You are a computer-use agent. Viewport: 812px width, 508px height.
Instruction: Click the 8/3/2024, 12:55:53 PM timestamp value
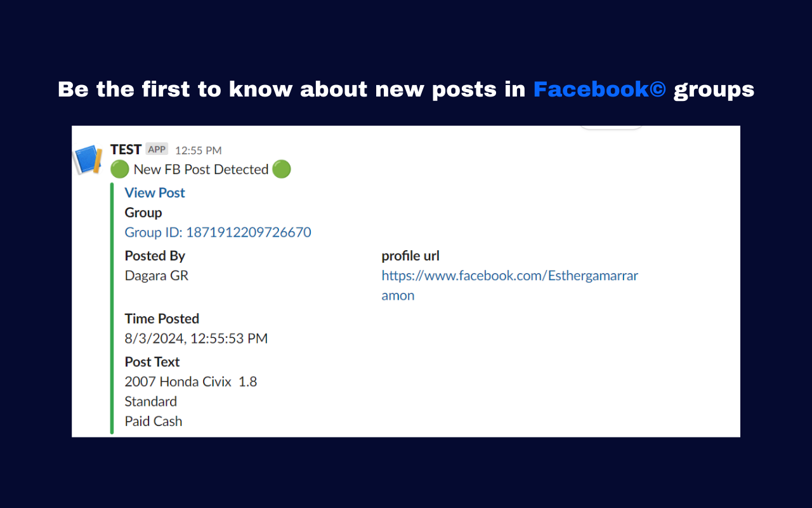pyautogui.click(x=196, y=339)
